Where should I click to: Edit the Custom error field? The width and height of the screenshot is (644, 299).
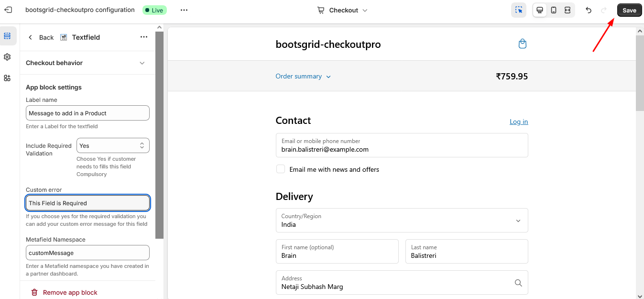[x=87, y=203]
